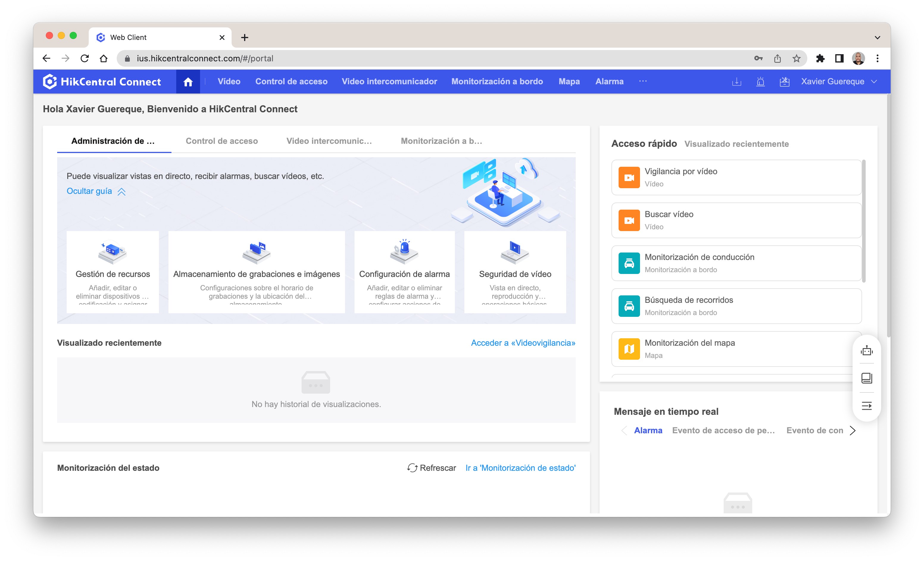Click the teal Monitorización de conducción car icon

629,263
